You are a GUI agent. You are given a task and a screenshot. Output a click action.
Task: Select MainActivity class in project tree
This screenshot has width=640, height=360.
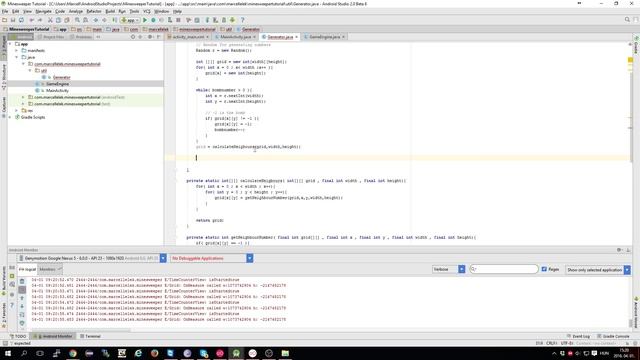57,91
